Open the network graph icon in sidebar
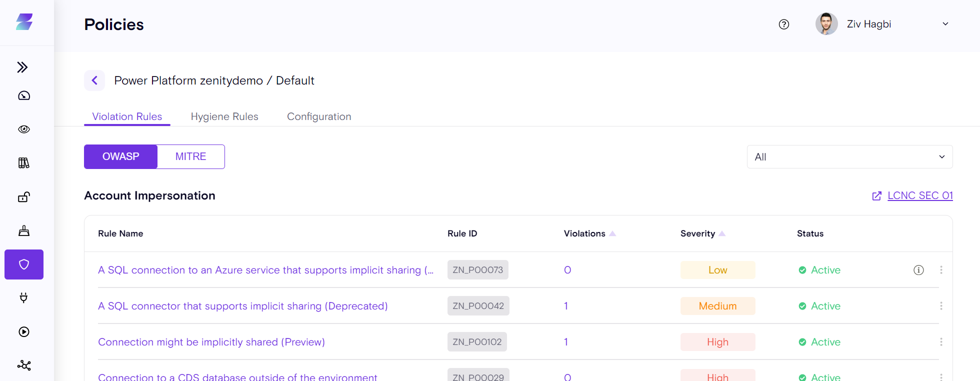980x381 pixels. 24,365
